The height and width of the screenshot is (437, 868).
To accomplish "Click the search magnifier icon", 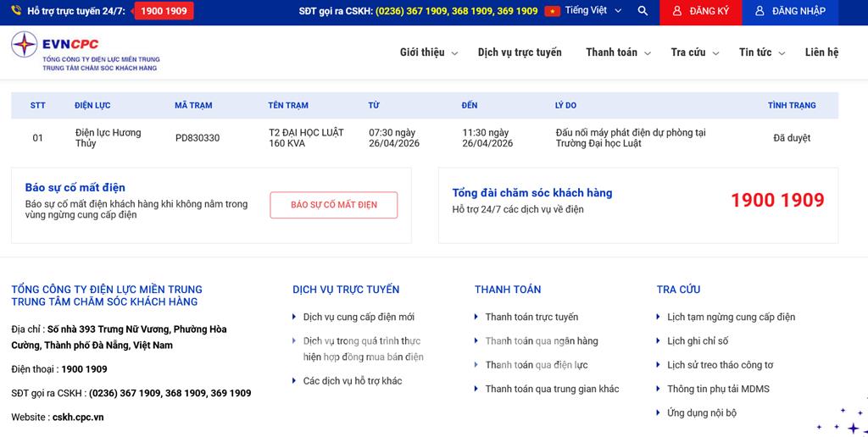I will 643,11.
